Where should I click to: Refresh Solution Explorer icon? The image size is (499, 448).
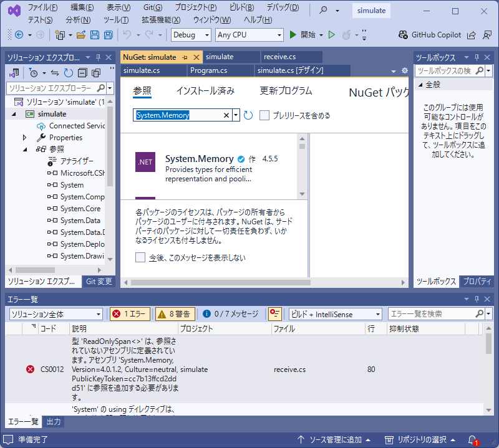click(x=69, y=73)
